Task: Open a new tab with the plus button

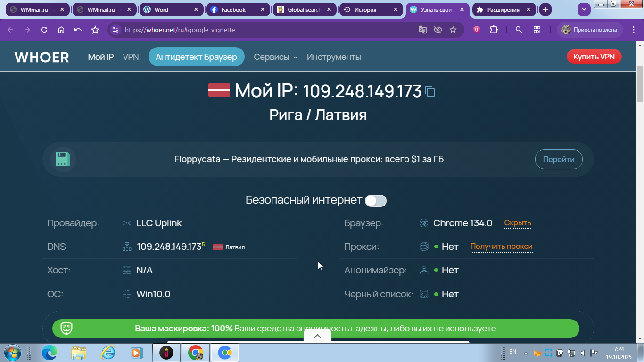Action: pos(545,9)
